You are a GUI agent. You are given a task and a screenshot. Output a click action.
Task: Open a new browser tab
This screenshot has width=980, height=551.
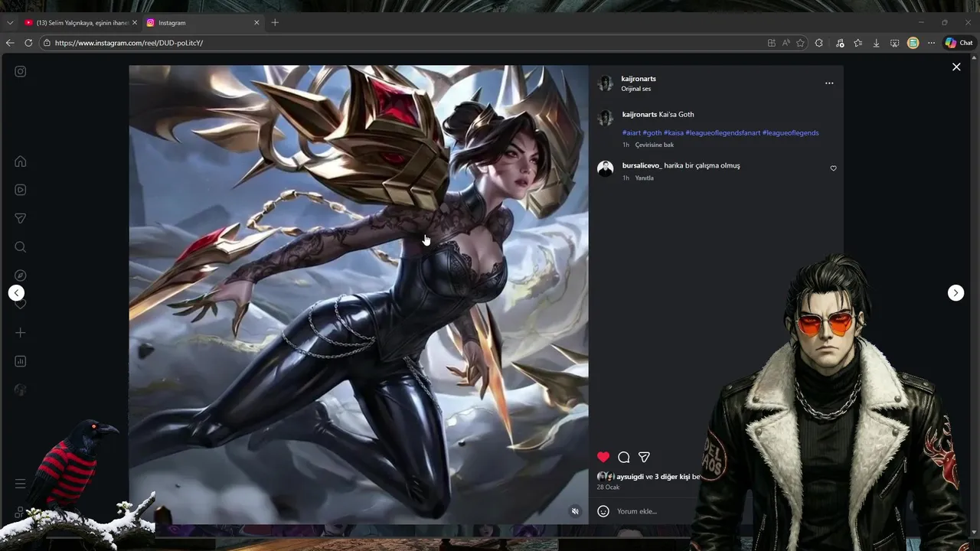(x=275, y=22)
